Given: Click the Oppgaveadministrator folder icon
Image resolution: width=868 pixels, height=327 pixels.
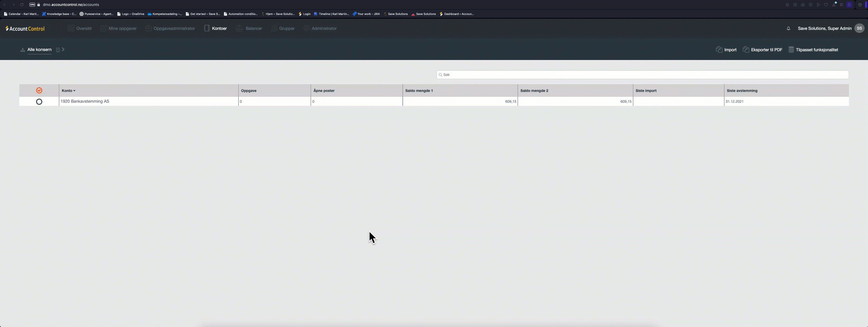Looking at the screenshot, I should click(x=148, y=28).
